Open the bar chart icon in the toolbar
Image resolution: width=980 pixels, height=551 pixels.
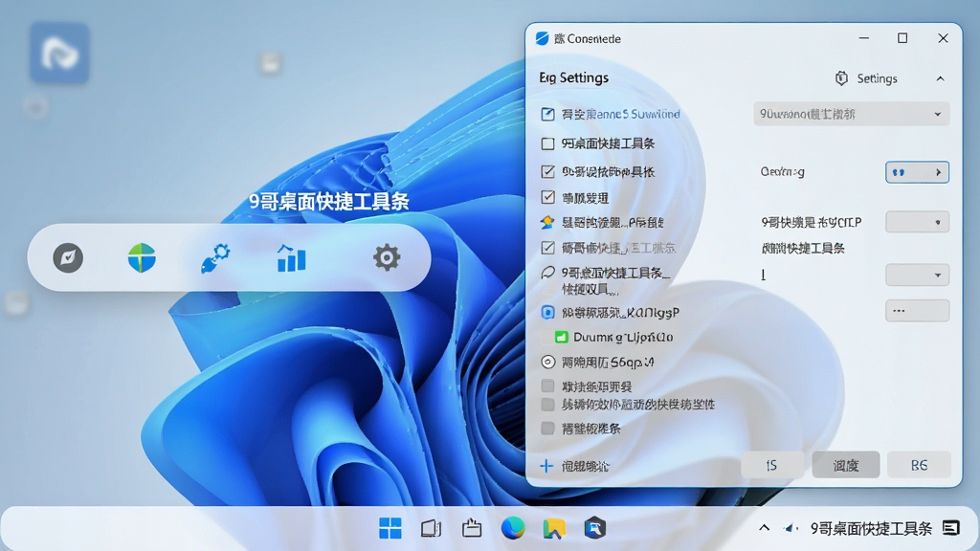coord(291,258)
